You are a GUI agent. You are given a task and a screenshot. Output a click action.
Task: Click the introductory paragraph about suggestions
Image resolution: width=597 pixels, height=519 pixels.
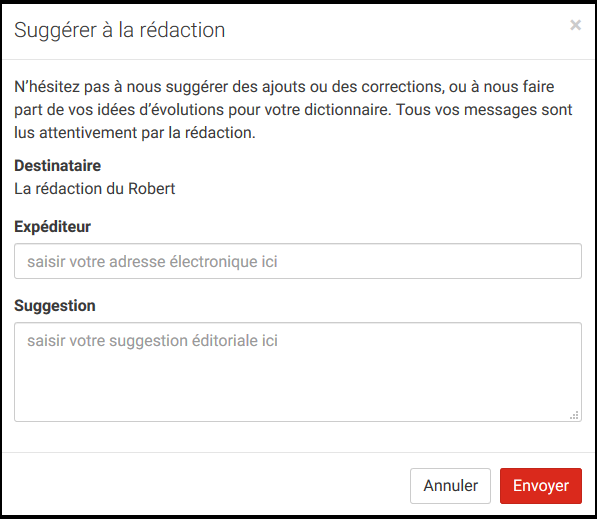pyautogui.click(x=293, y=110)
